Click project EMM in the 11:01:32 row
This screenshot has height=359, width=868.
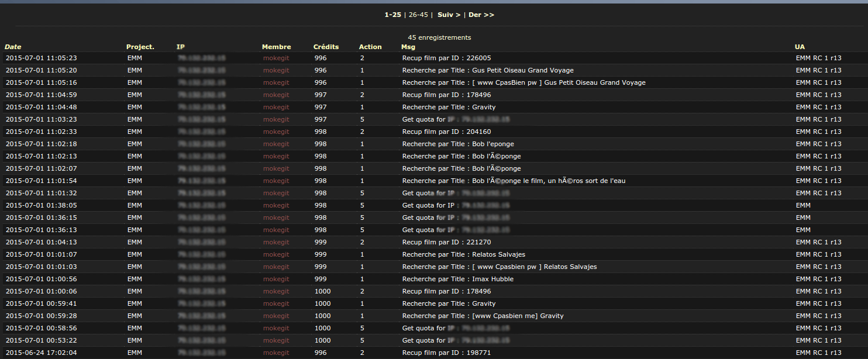[x=135, y=193]
